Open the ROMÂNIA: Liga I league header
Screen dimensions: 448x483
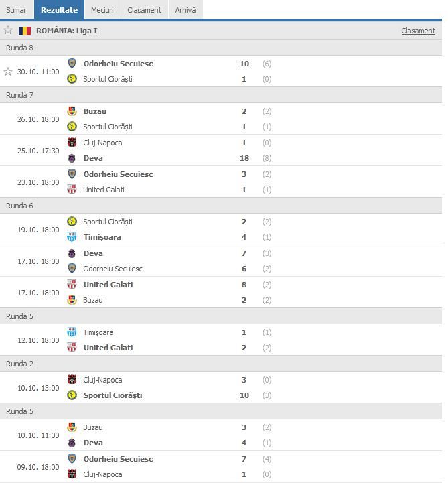click(x=66, y=31)
